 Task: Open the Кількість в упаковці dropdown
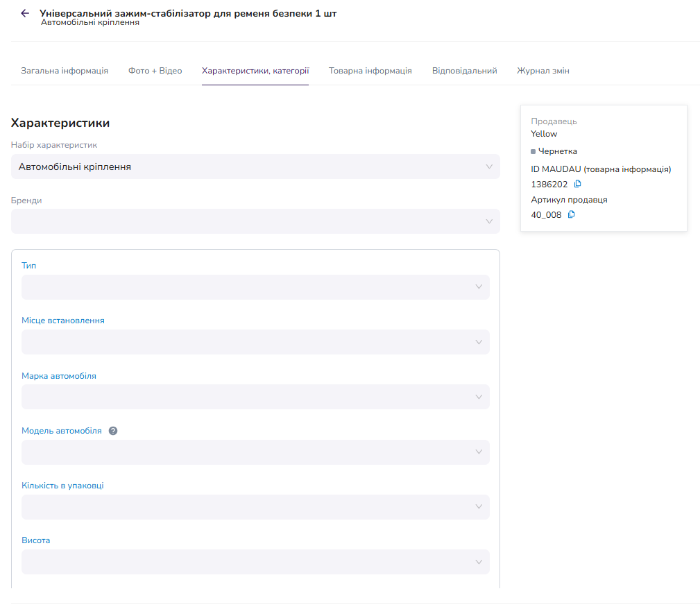pos(255,507)
